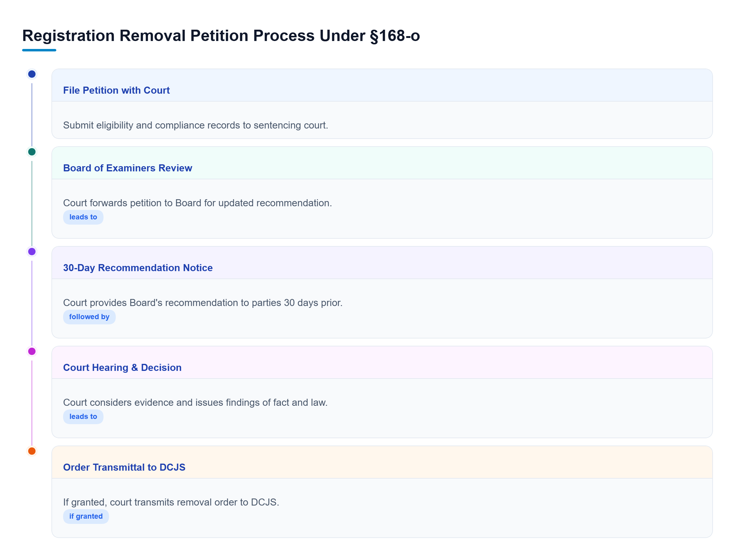The width and height of the screenshot is (735, 560).
Task: Click the 'if granted' badge
Action: [86, 516]
